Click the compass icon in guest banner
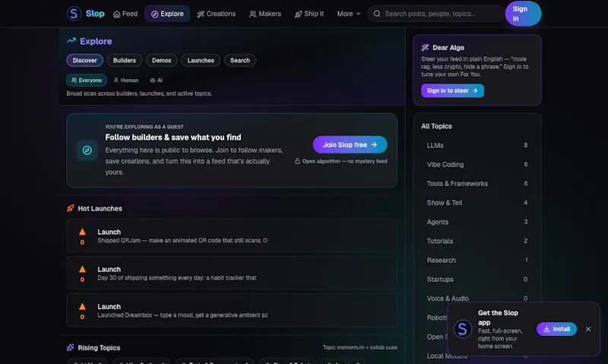 87,150
